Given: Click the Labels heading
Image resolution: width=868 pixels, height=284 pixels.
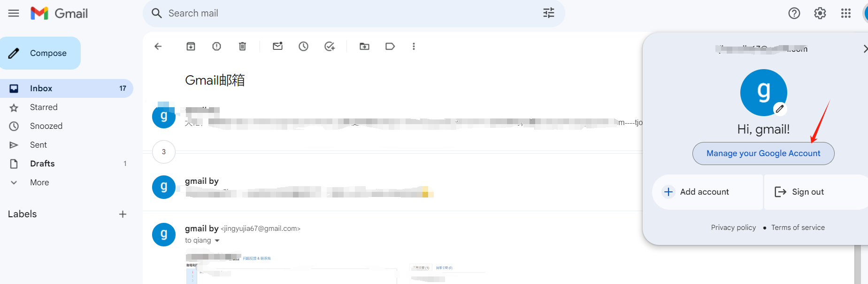Looking at the screenshot, I should [x=22, y=214].
